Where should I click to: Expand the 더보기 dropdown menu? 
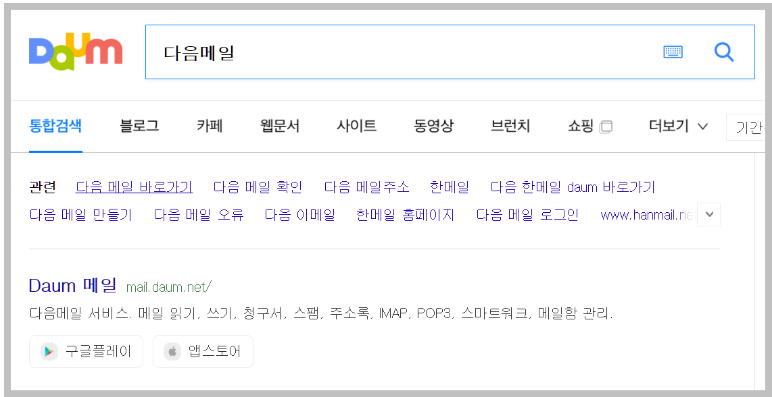(678, 127)
